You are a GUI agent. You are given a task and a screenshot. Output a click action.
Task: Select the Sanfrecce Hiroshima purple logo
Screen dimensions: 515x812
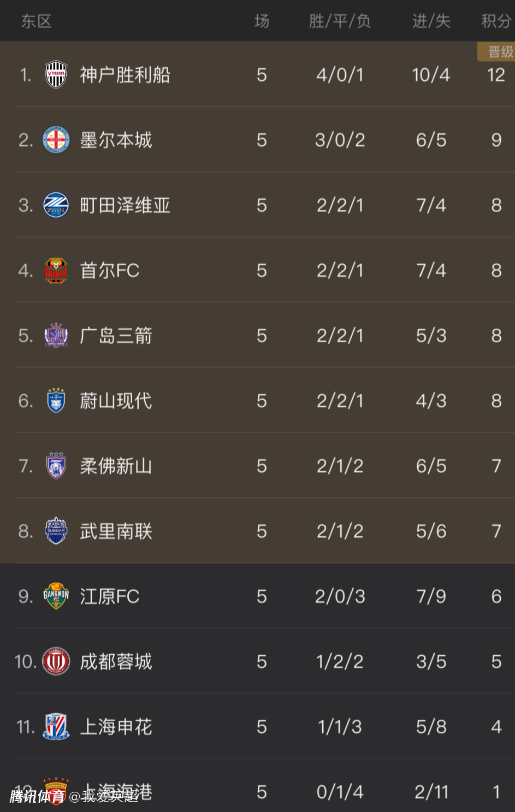tap(56, 335)
